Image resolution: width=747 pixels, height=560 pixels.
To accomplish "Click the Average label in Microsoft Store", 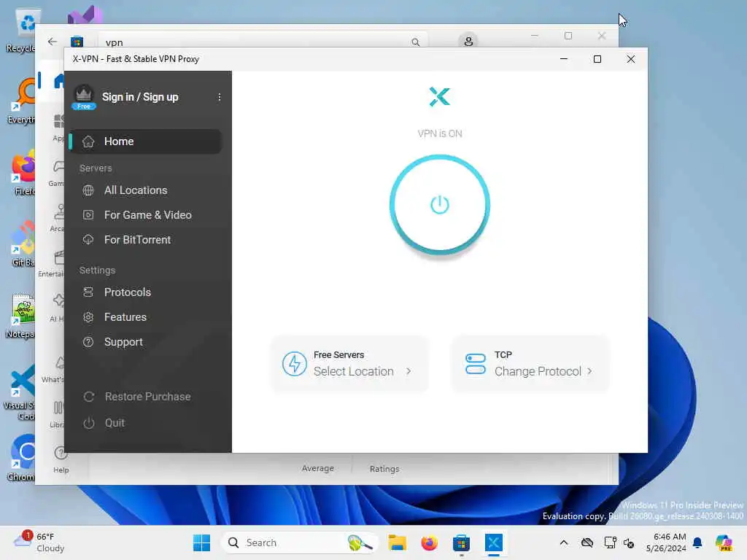I will [318, 468].
